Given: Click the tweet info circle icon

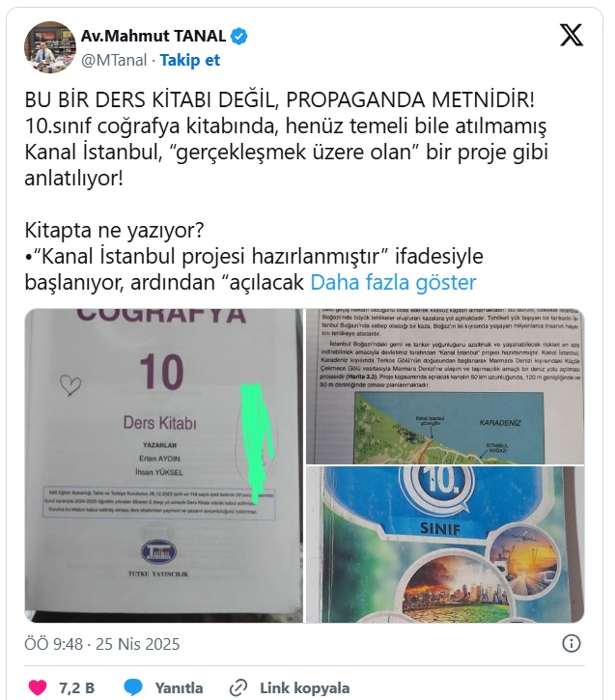Looking at the screenshot, I should pyautogui.click(x=572, y=643).
